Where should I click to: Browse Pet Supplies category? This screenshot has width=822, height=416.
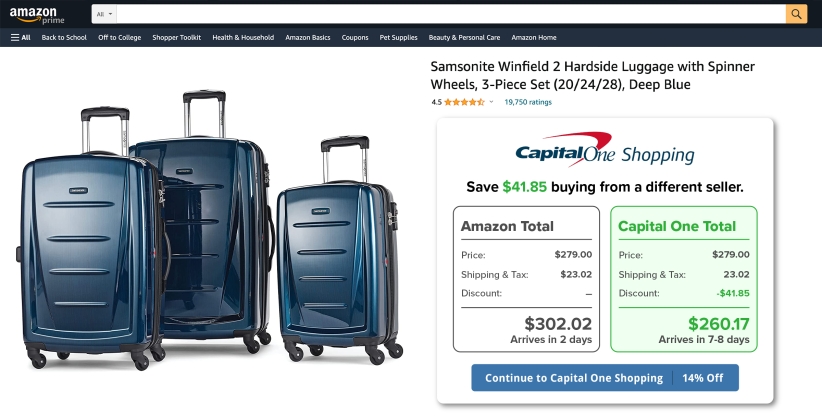tap(398, 38)
